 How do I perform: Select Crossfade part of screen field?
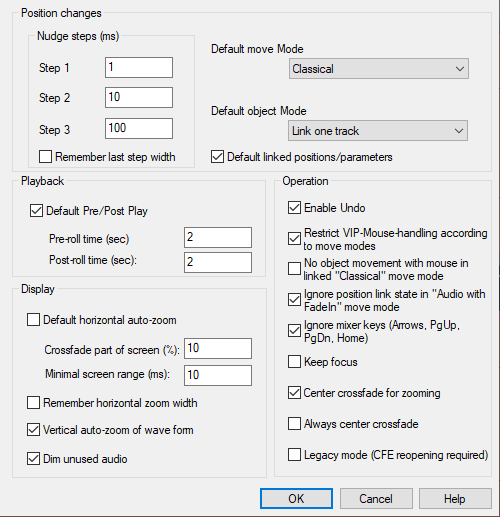click(218, 349)
